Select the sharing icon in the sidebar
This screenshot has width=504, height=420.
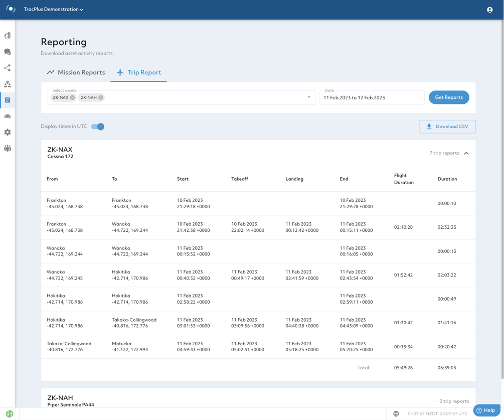tap(7, 68)
